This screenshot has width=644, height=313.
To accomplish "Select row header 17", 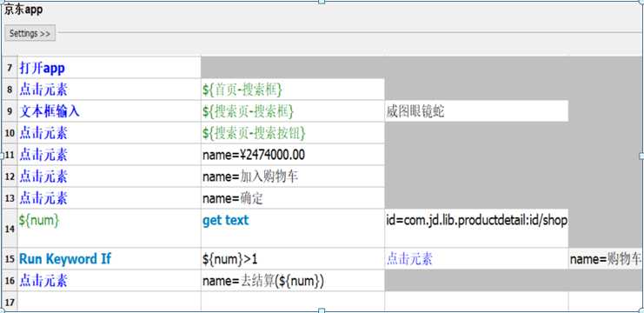I will [9, 302].
